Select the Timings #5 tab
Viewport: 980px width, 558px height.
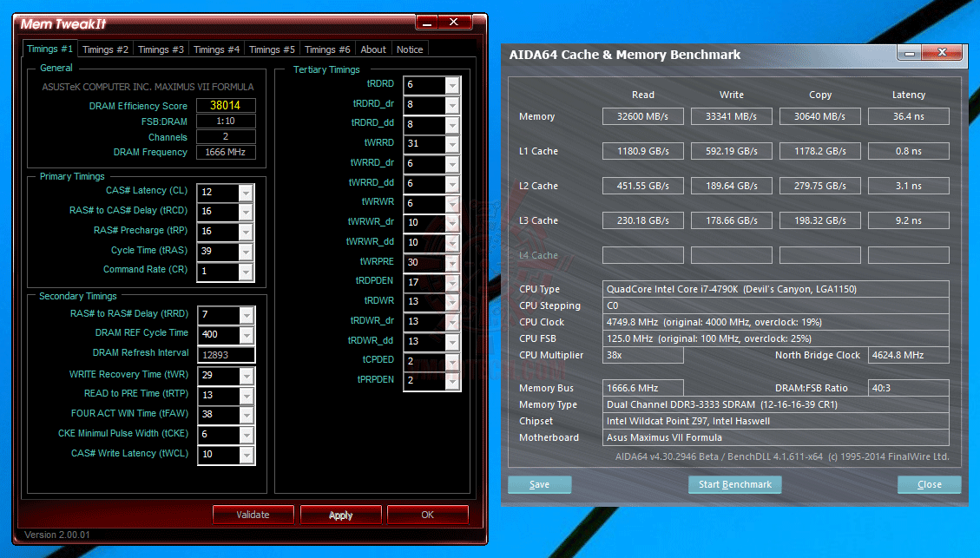tap(272, 49)
